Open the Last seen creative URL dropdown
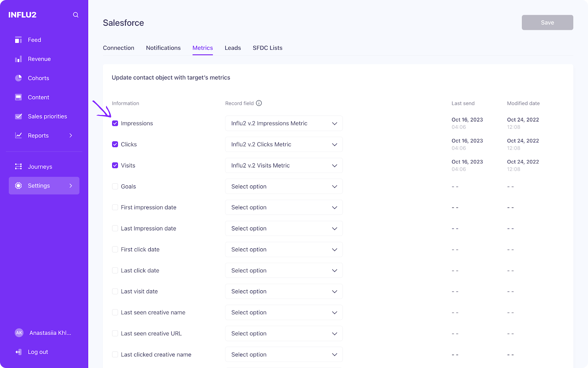Viewport: 588px width, 368px height. point(284,333)
